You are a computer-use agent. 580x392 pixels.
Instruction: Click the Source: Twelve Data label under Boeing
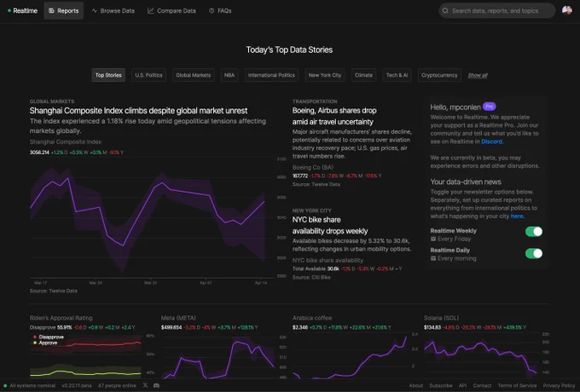(x=316, y=184)
